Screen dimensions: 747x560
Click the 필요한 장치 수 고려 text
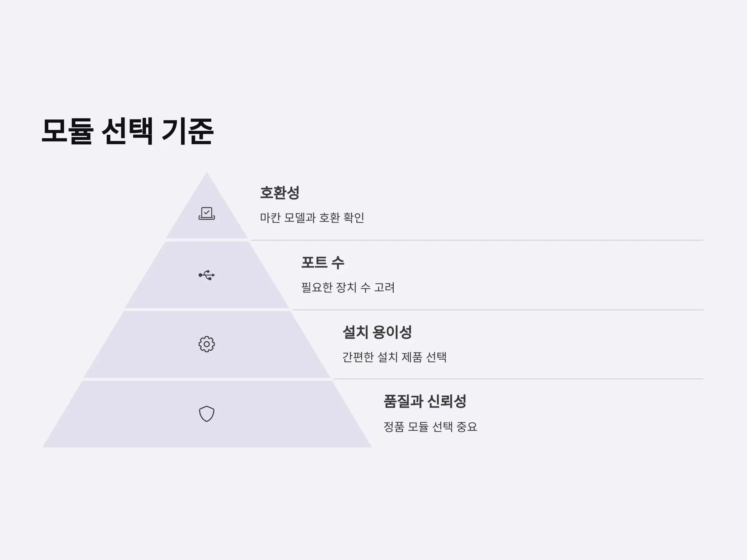point(348,287)
